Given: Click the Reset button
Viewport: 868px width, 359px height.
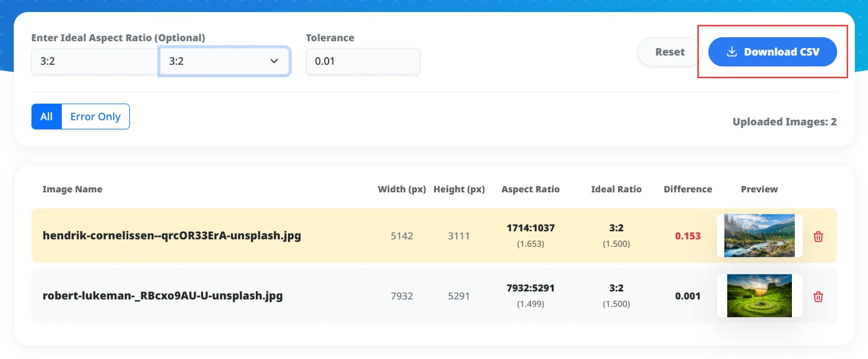Looking at the screenshot, I should coord(669,52).
